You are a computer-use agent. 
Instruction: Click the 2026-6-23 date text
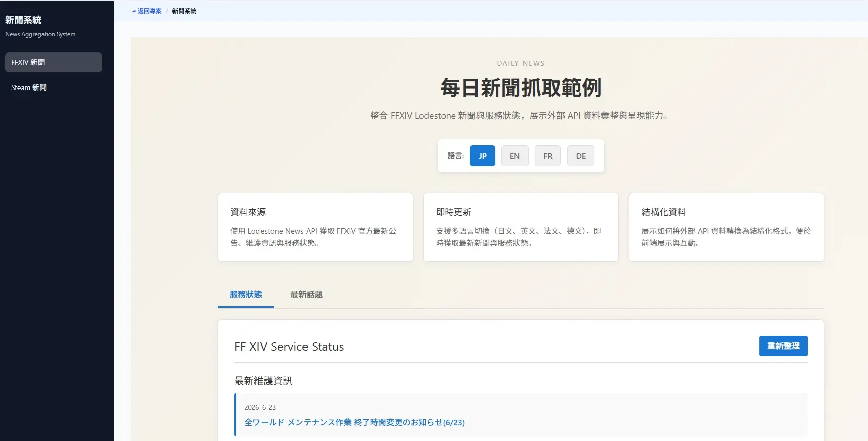tap(260, 407)
